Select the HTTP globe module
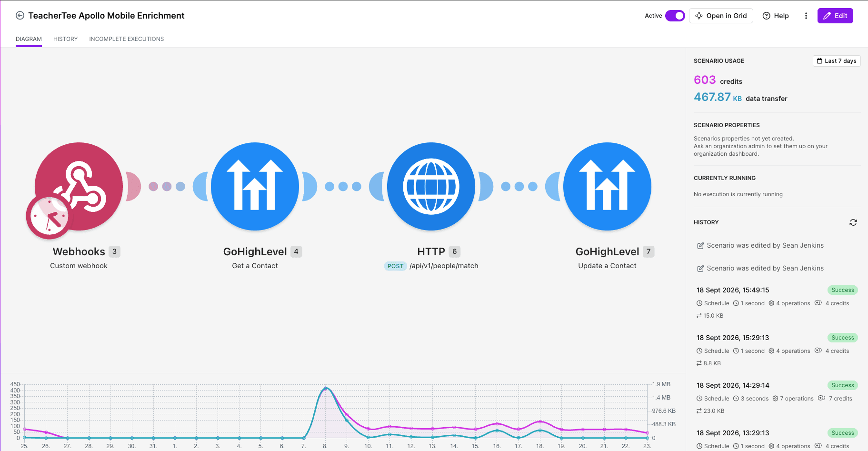The image size is (868, 451). pyautogui.click(x=431, y=186)
